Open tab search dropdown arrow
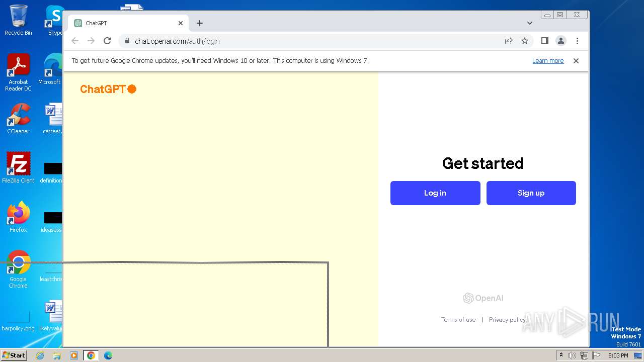The width and height of the screenshot is (644, 362). pyautogui.click(x=530, y=23)
